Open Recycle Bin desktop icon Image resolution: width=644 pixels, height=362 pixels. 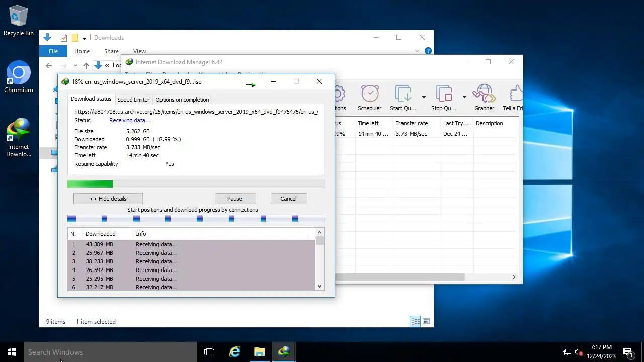tap(18, 21)
